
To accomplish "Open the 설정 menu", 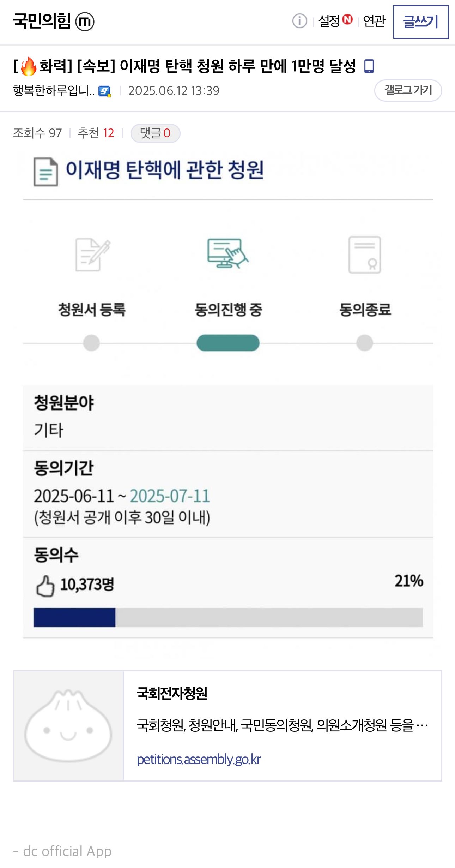I will (329, 21).
